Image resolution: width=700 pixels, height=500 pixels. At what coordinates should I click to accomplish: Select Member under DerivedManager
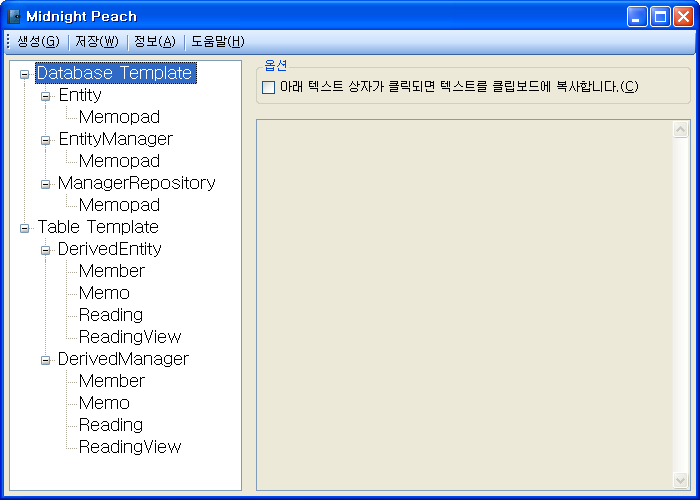click(x=112, y=381)
